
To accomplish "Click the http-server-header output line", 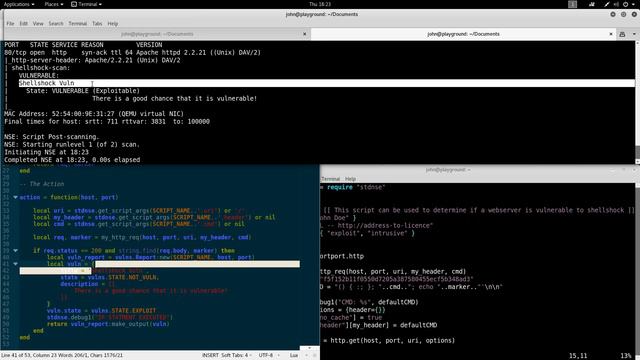I will click(92, 60).
